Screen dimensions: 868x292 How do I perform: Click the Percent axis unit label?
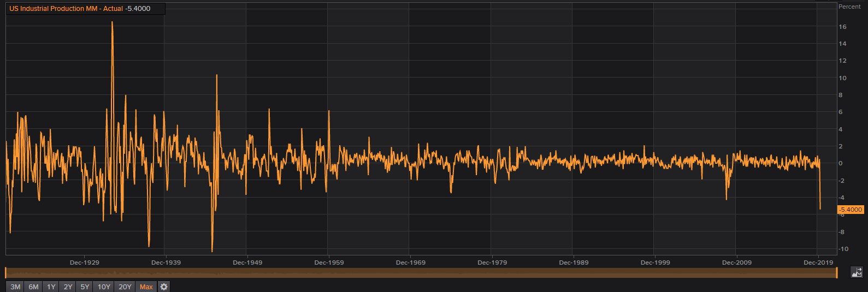pyautogui.click(x=849, y=7)
